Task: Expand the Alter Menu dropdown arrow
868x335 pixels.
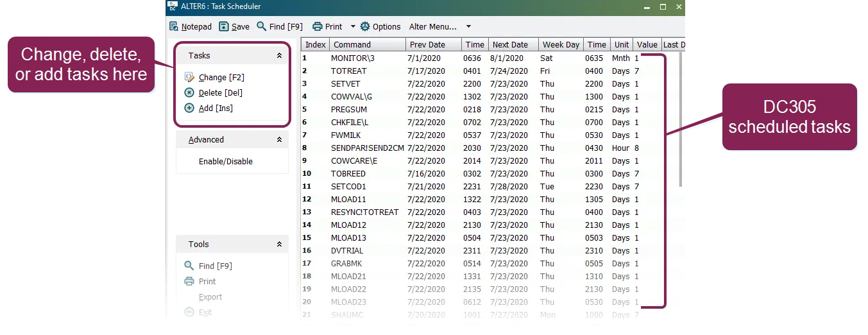Action: [x=468, y=26]
